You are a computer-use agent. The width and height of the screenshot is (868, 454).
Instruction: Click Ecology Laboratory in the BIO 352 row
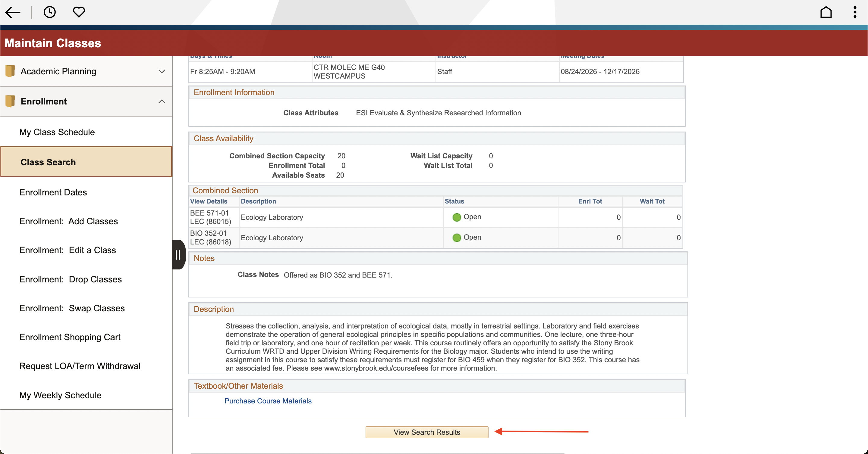tap(272, 238)
